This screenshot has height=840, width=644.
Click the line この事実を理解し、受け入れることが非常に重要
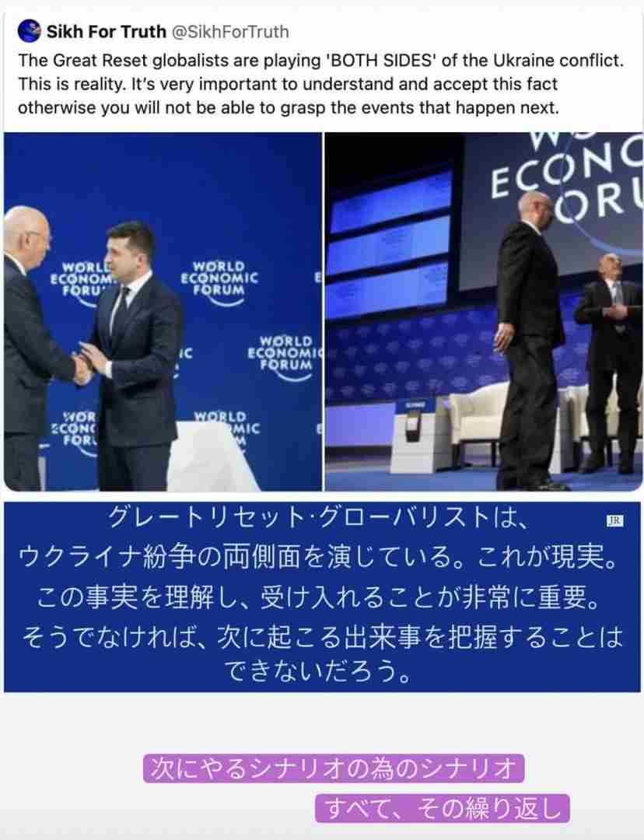pos(318,597)
